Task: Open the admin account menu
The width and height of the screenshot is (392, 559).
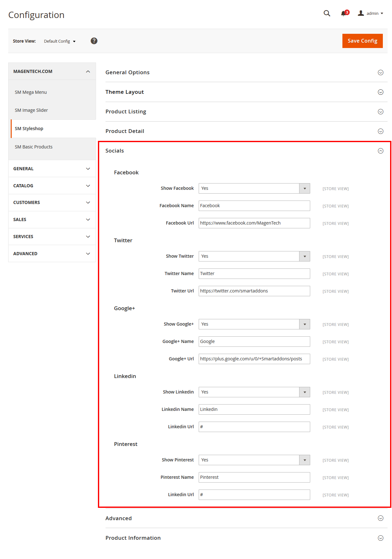Action: (x=371, y=13)
